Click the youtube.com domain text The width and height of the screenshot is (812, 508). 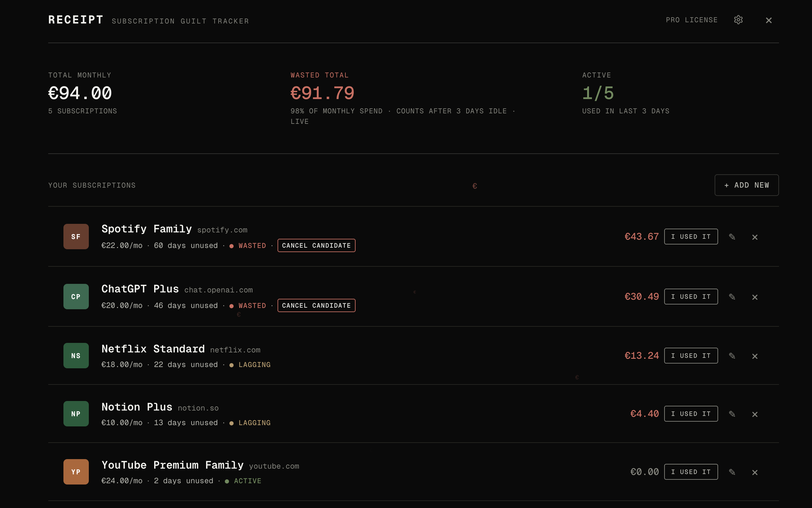click(x=274, y=466)
